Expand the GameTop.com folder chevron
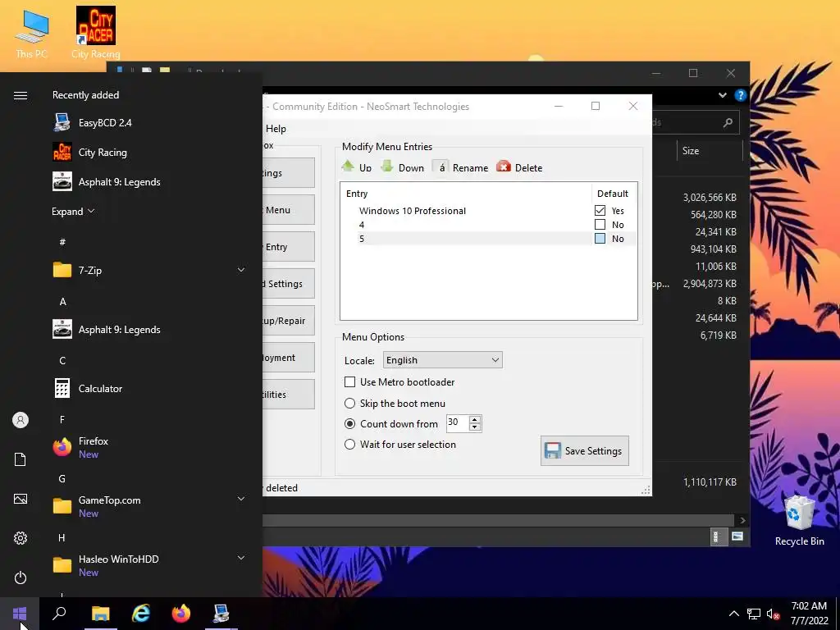The image size is (840, 630). [x=241, y=499]
